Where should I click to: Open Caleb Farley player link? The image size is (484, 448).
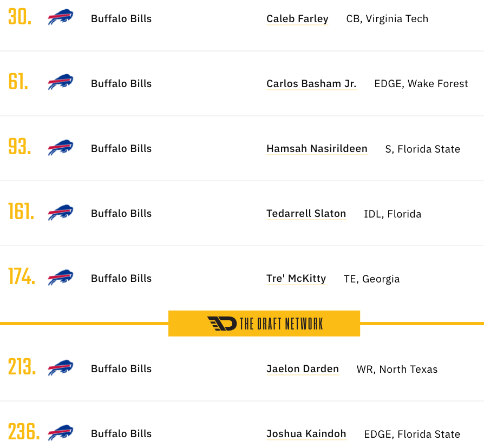[297, 19]
